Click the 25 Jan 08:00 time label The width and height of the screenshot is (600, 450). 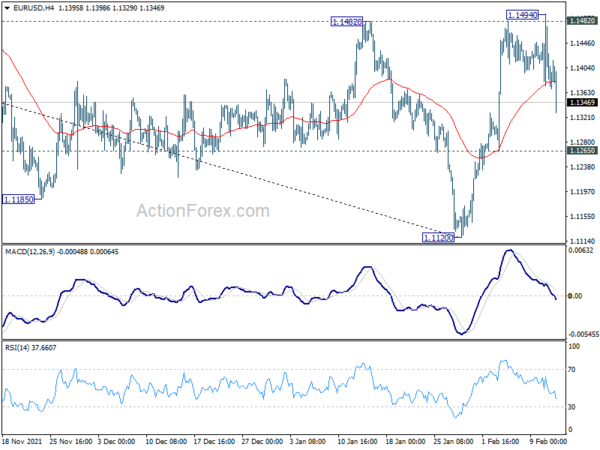coord(453,441)
